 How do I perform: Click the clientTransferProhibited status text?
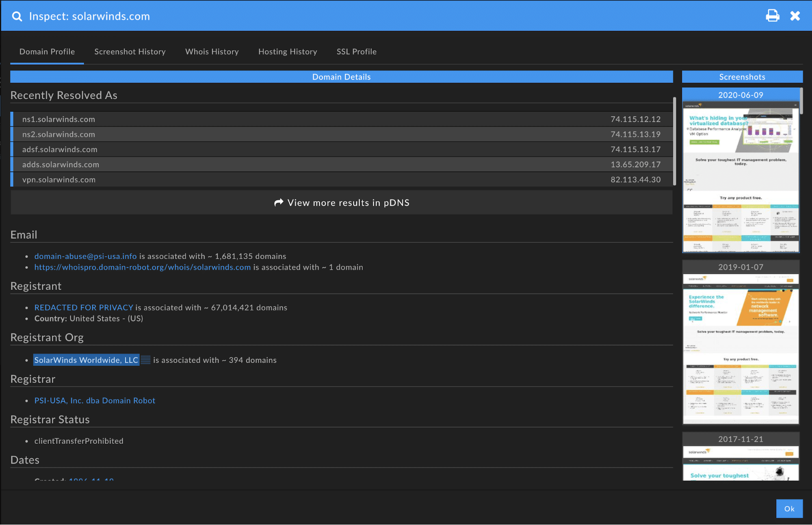[x=79, y=441]
